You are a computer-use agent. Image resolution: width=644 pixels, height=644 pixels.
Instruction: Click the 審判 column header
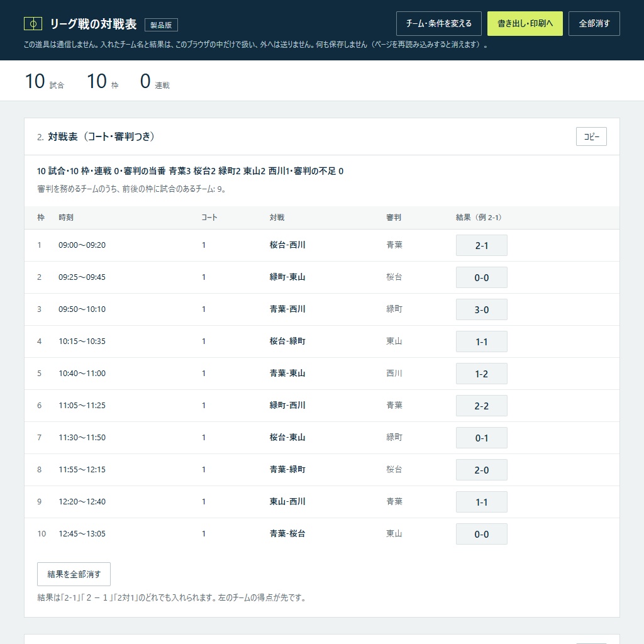point(394,217)
